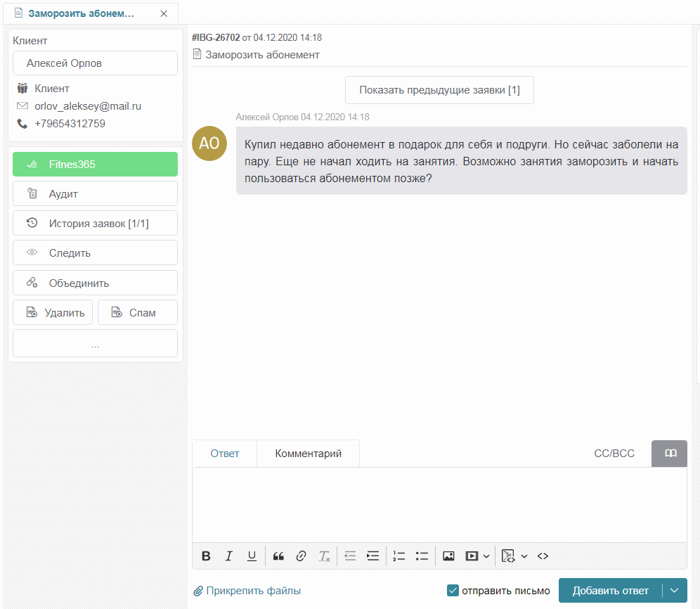Open История заявок [1/1]

[x=95, y=223]
